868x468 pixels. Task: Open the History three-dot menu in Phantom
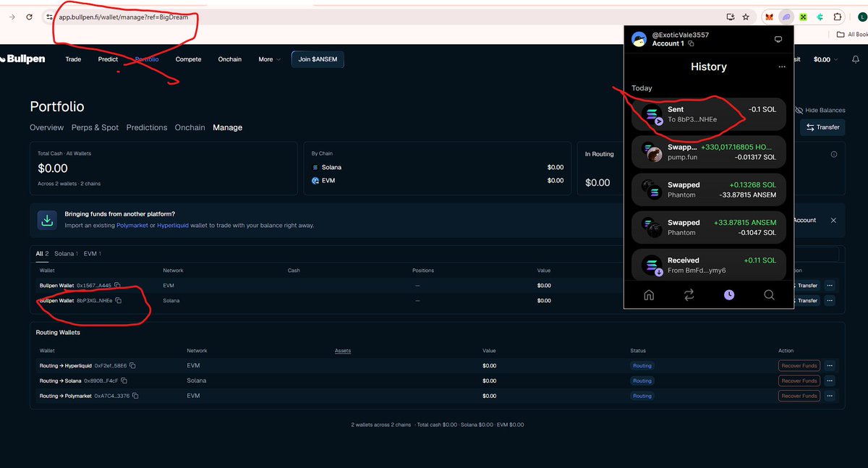pos(781,67)
